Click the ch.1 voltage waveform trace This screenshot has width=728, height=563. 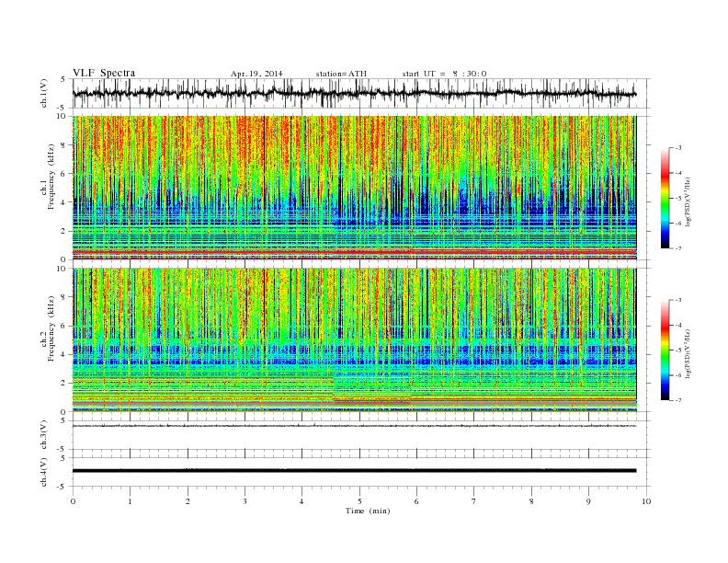[x=354, y=93]
